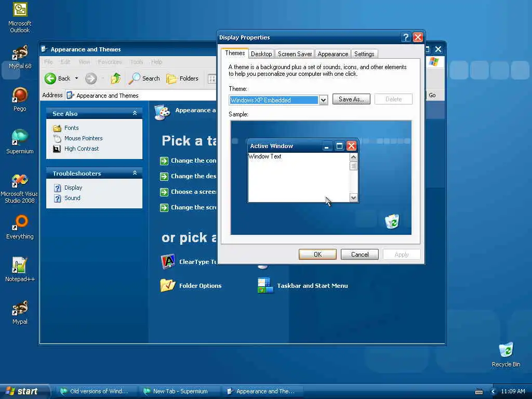
Task: Switch to the Screen Saver tab
Action: click(295, 54)
